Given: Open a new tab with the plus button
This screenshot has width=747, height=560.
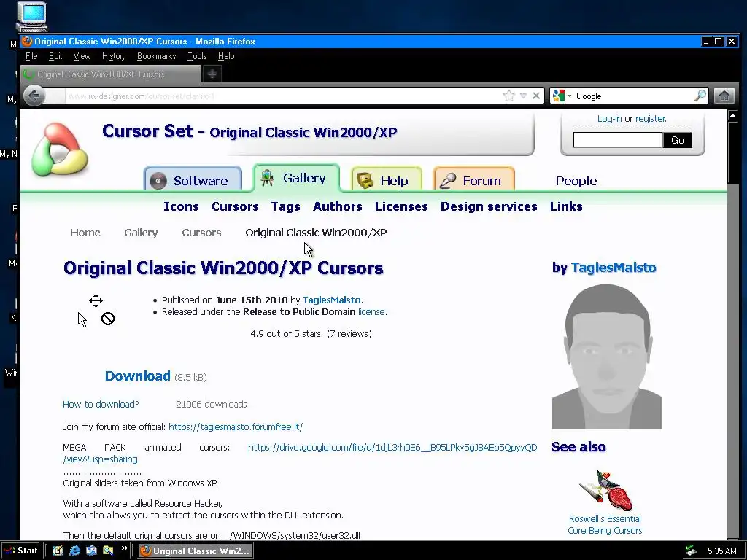Looking at the screenshot, I should coord(212,74).
